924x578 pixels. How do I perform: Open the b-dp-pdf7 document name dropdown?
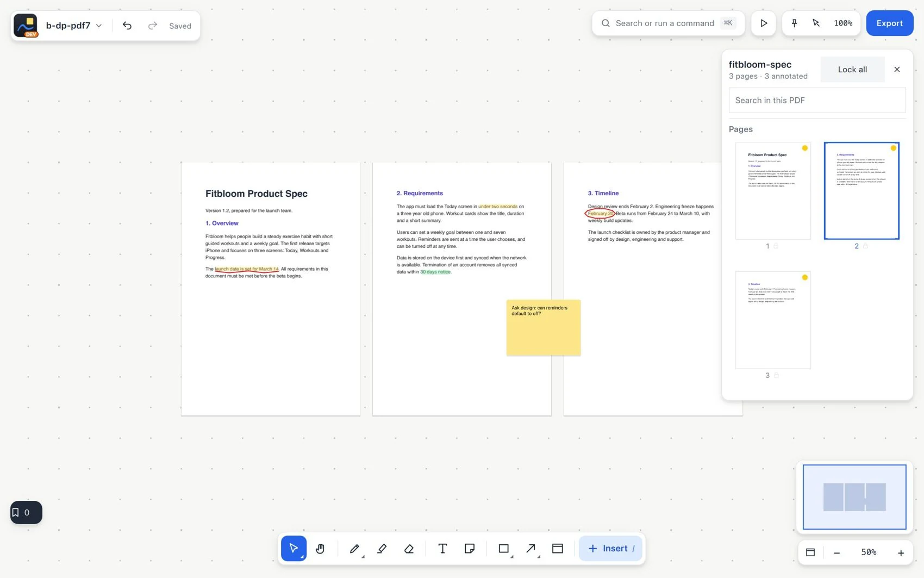coord(74,26)
